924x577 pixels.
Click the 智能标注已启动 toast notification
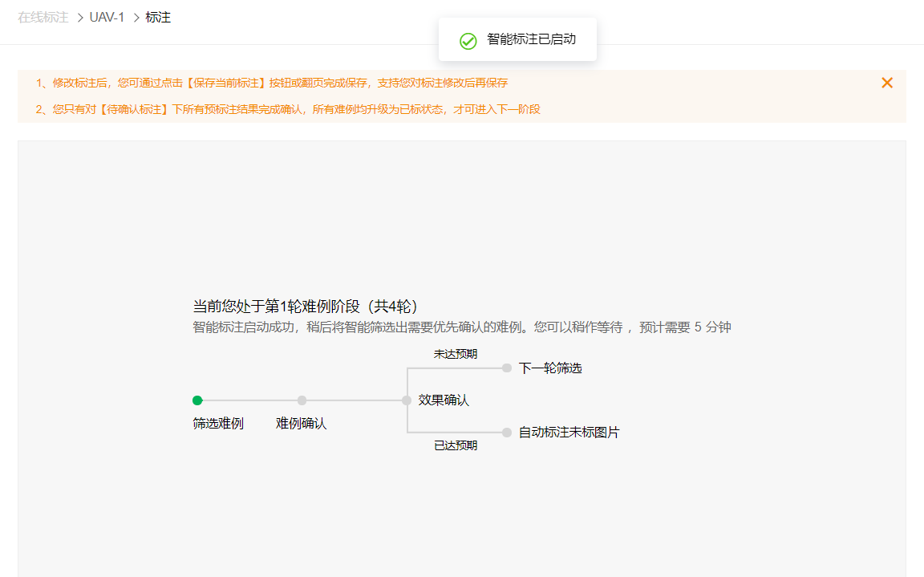(517, 39)
